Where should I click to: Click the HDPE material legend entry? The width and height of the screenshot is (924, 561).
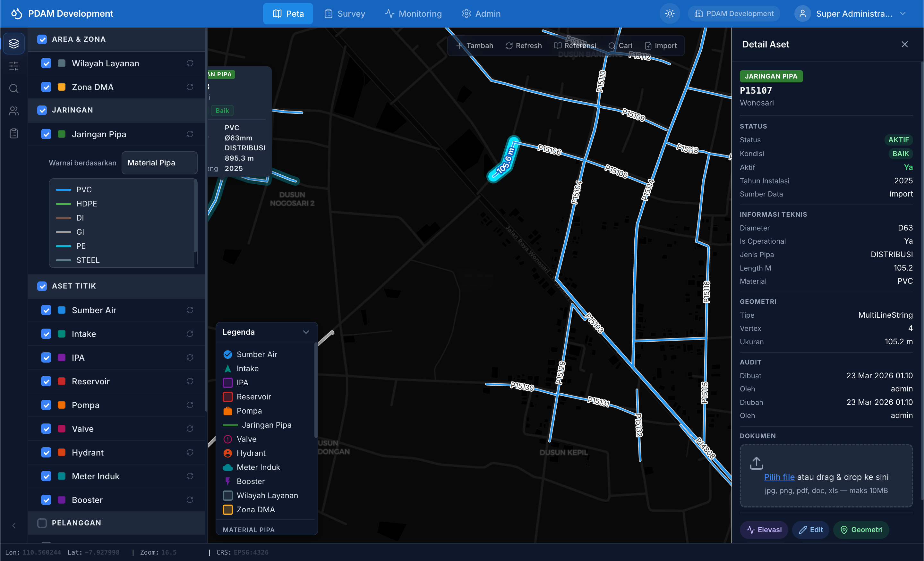[76, 204]
